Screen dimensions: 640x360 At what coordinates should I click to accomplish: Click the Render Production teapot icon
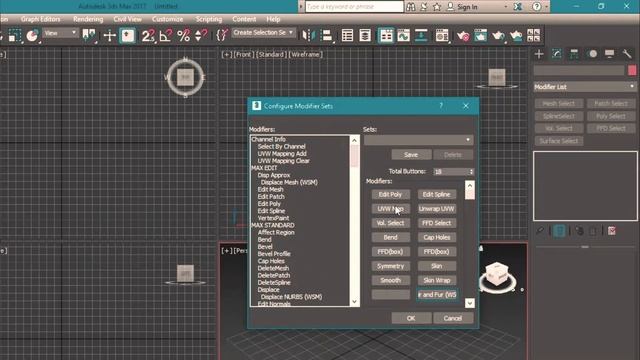coord(498,36)
